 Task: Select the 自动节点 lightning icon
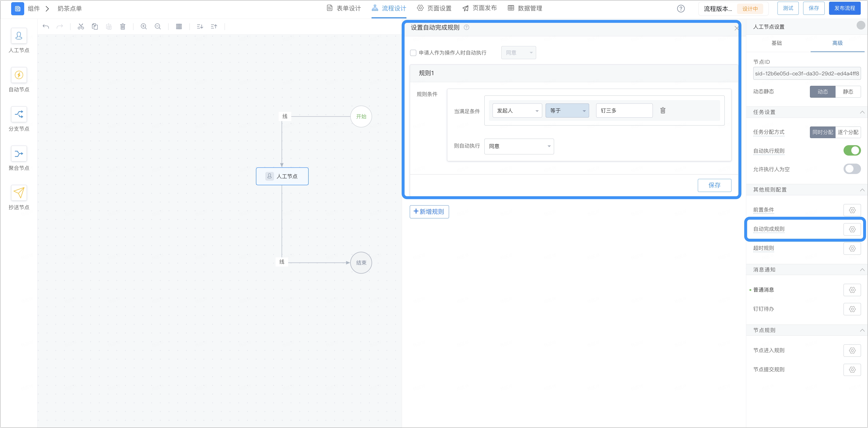point(19,75)
